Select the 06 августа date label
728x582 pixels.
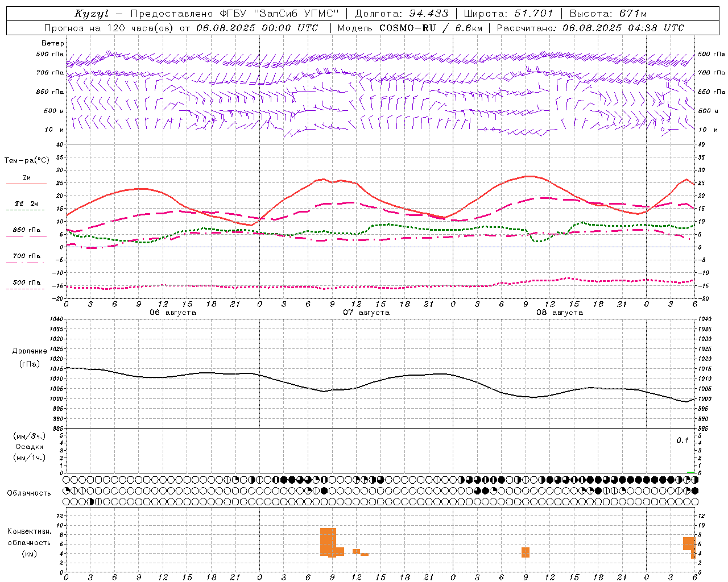[173, 313]
